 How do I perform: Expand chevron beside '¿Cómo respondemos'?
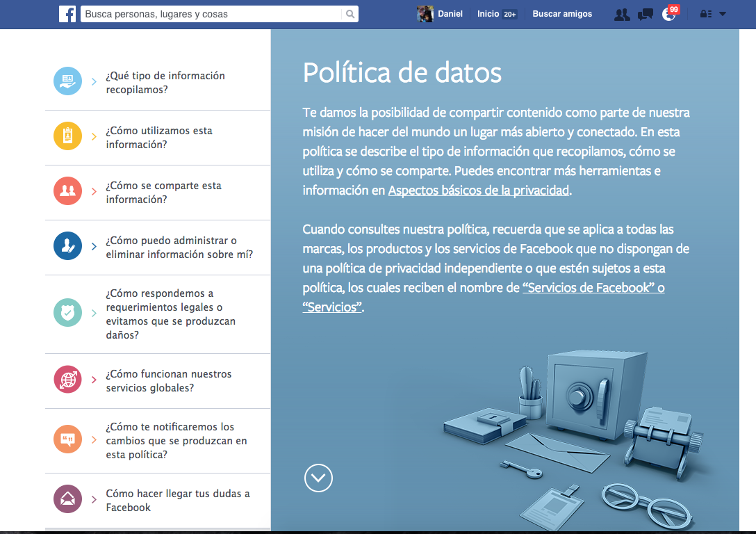click(94, 313)
